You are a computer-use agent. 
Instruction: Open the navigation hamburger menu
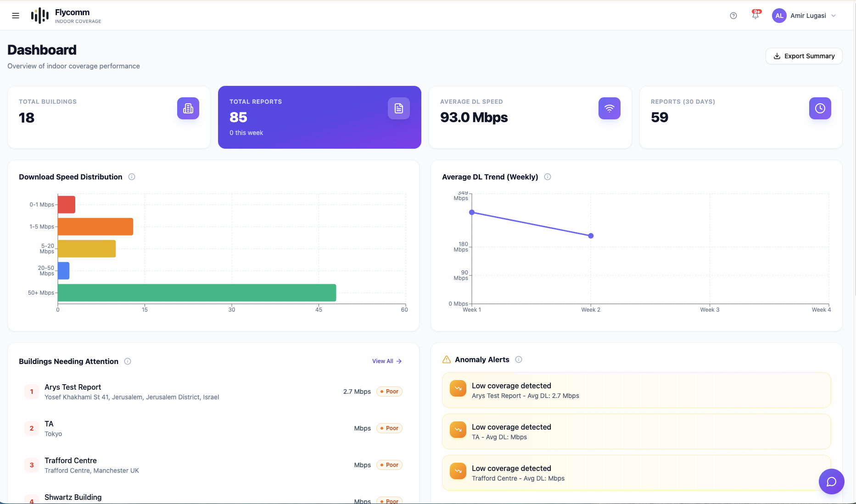pyautogui.click(x=15, y=15)
